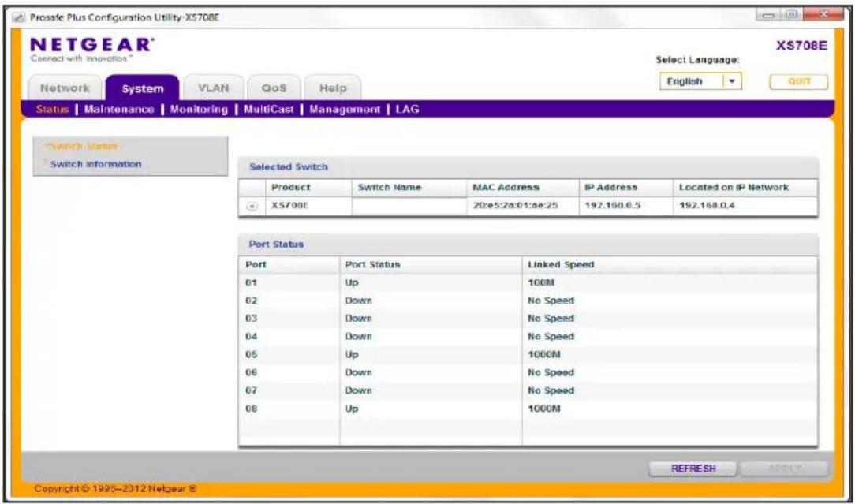Open the QoS tab
The image size is (855, 504).
click(x=274, y=88)
